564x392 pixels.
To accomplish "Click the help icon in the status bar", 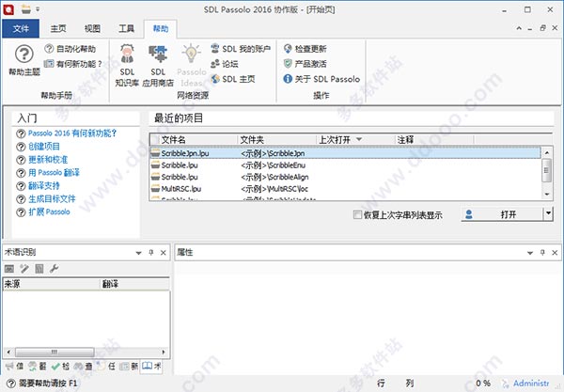I will click(x=11, y=384).
